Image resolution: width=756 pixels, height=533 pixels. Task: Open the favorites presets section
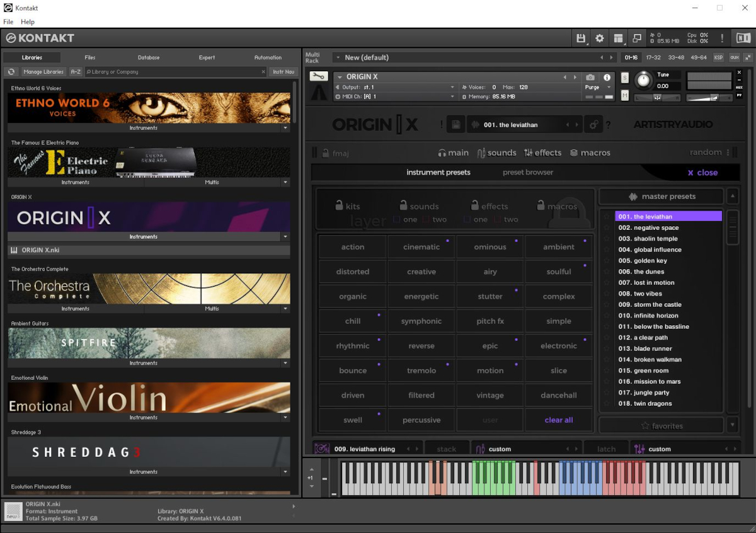661,426
